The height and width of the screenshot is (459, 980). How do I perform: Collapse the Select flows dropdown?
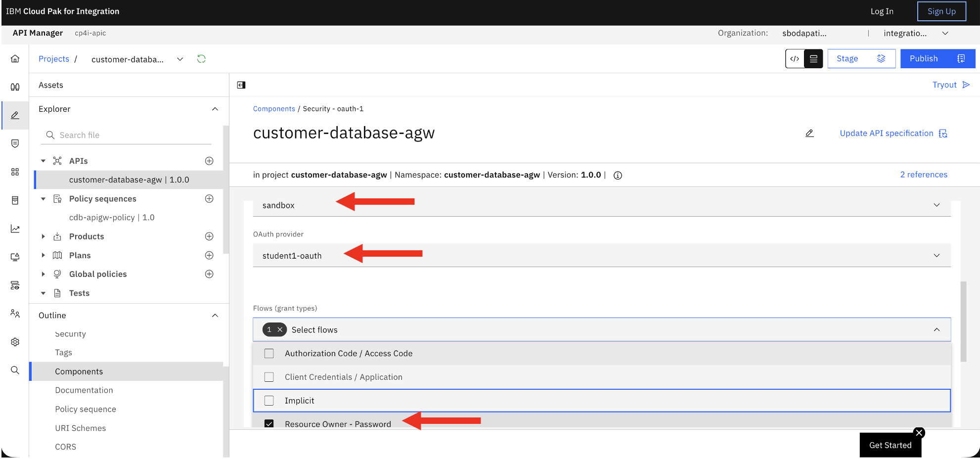click(936, 330)
